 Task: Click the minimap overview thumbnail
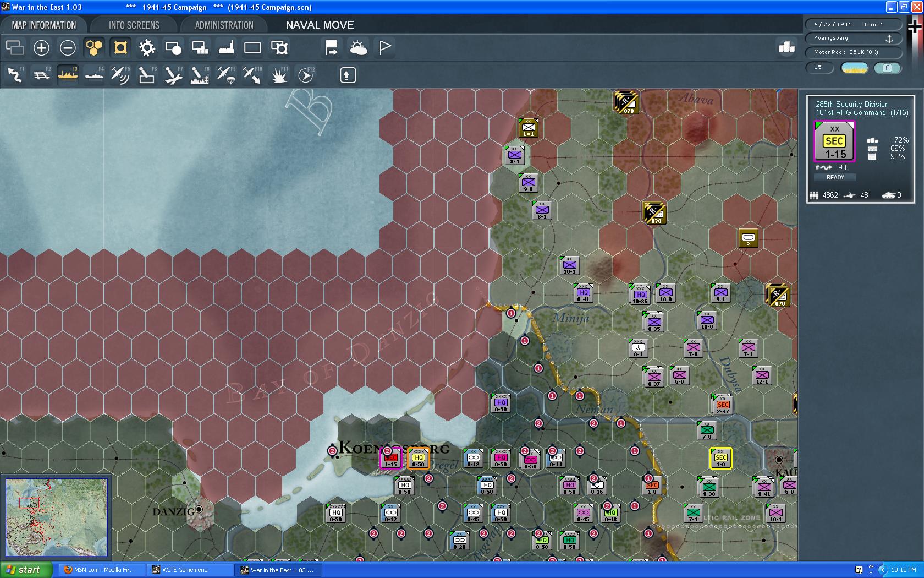click(56, 517)
